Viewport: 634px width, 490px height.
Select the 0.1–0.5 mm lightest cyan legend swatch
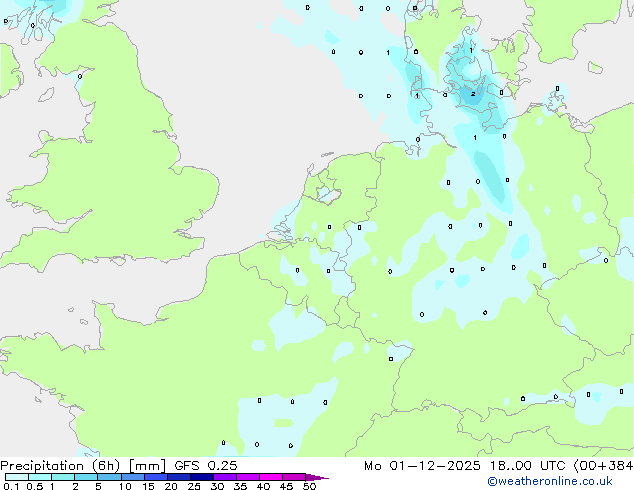17,477
